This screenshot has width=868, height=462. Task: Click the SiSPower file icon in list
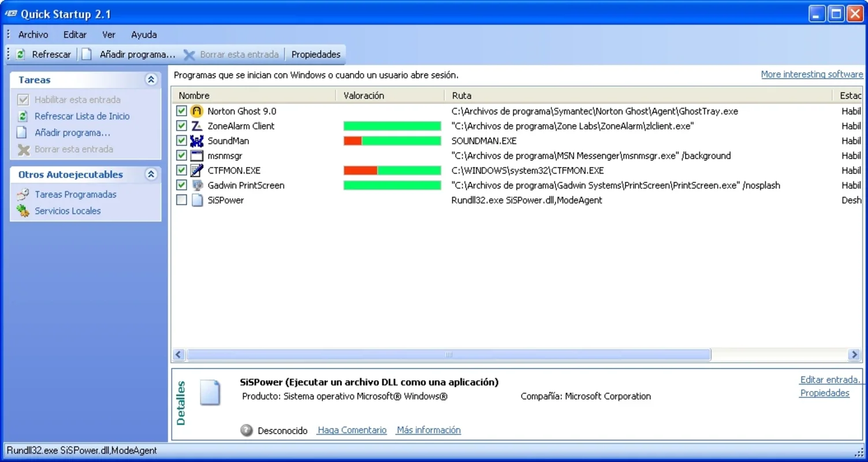(x=197, y=200)
